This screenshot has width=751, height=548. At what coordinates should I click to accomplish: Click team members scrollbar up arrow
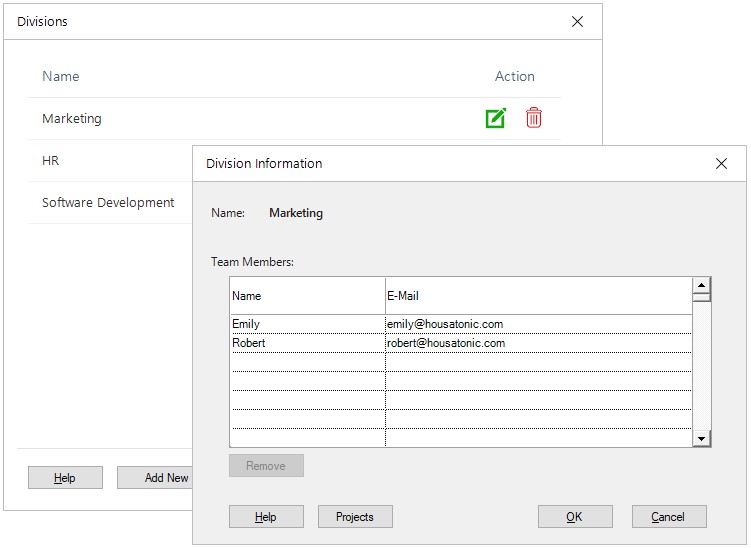701,285
